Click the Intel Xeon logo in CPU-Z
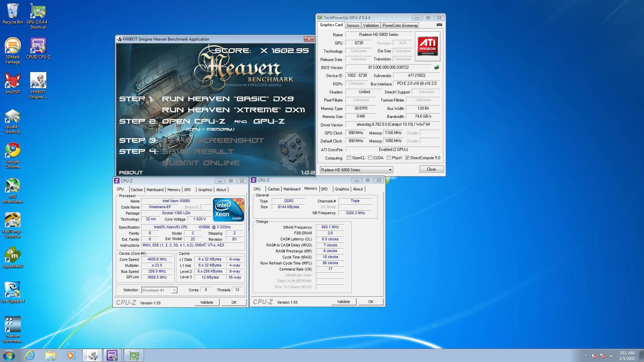This screenshot has height=362, width=644. click(x=228, y=209)
